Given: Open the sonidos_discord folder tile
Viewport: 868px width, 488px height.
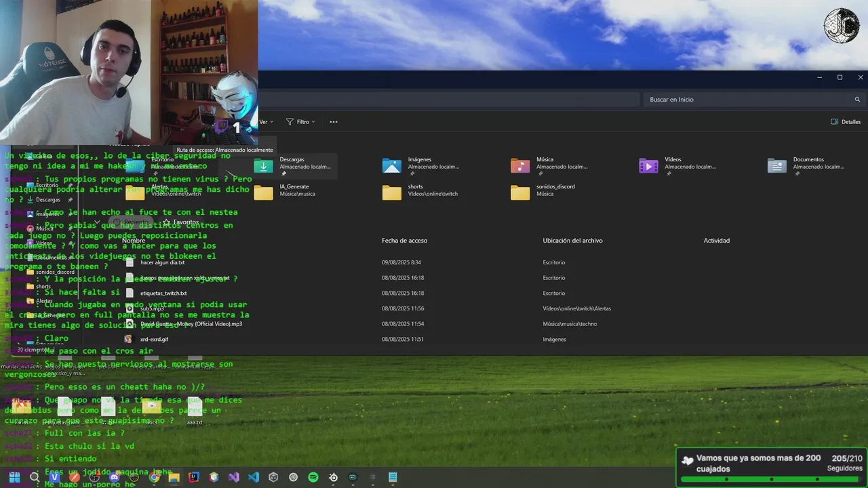Looking at the screenshot, I should click(552, 192).
